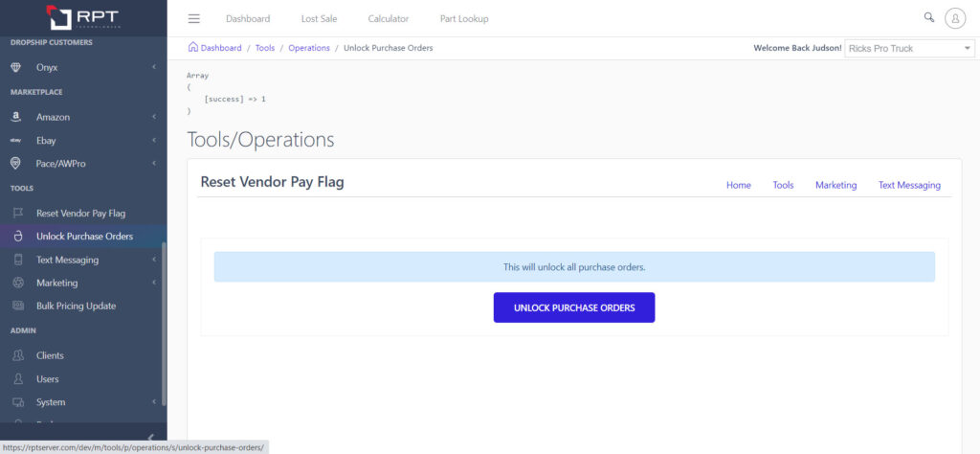The image size is (980, 454).
Task: Click the Text Messaging phone icon
Action: click(x=18, y=260)
